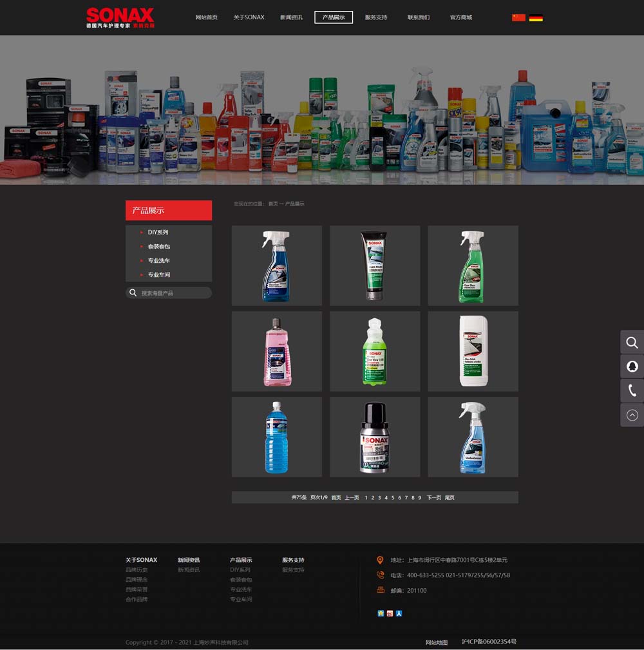
Task: Open QQ chat via the floating penguin icon
Action: pos(632,367)
